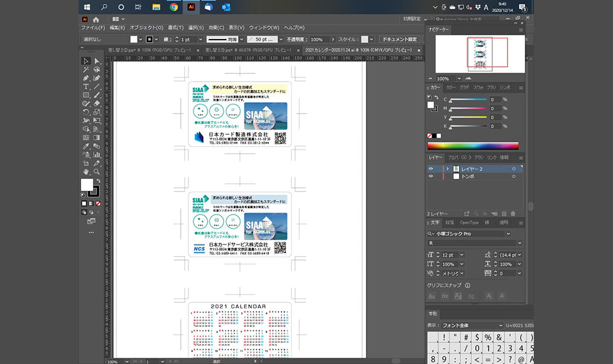Toggle visibility of トンボ layer
The width and height of the screenshot is (613, 364).
coord(431,176)
